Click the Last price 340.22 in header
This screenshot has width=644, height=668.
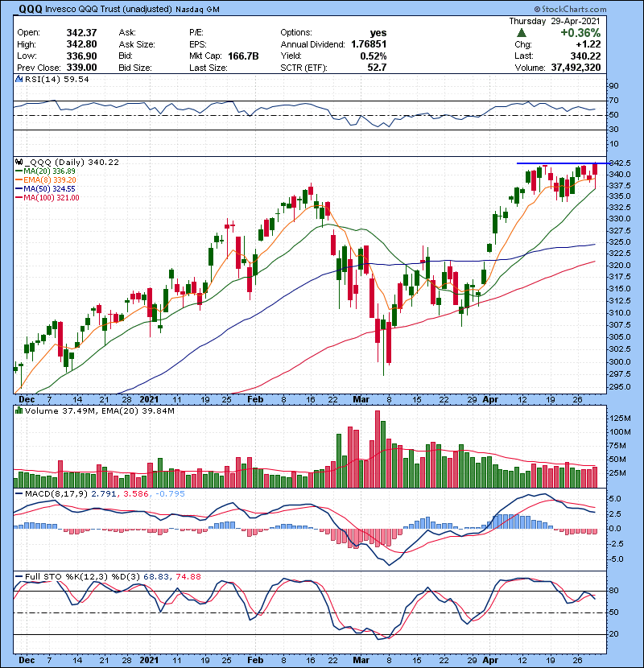tap(585, 56)
